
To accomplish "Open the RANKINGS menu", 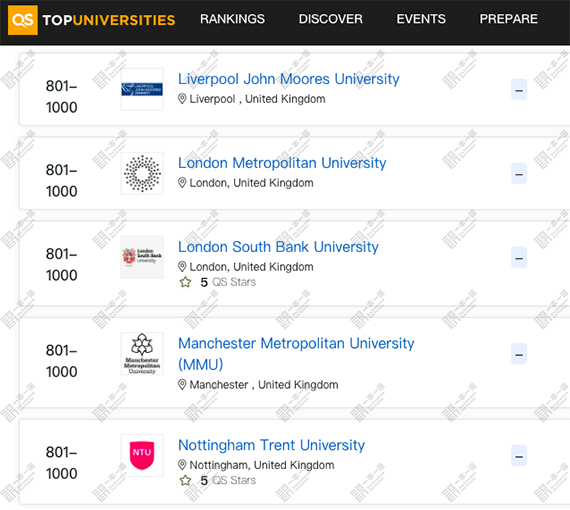I will (232, 19).
